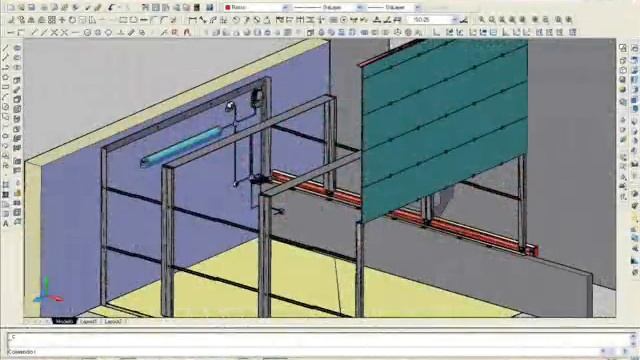The width and height of the screenshot is (640, 360).
Task: Click the Open file icon
Action: [x=21, y=7]
